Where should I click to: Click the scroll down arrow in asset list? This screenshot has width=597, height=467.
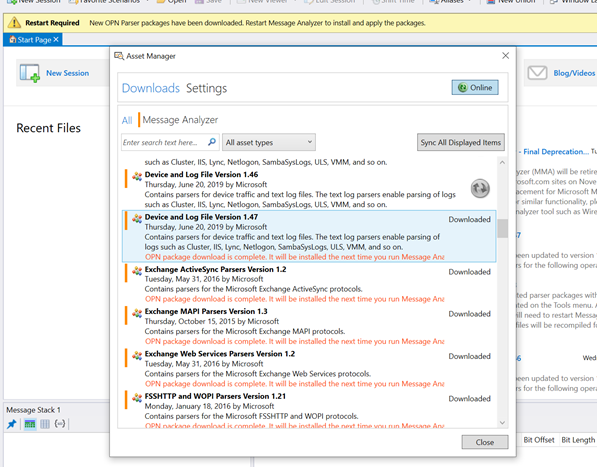coord(502,422)
